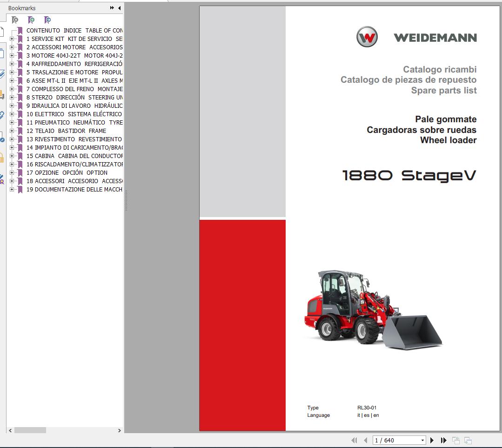This screenshot has width=502, height=448.
Task: Select bookmark 9 IDRAULICA DI LAVORO
Action: 74,105
